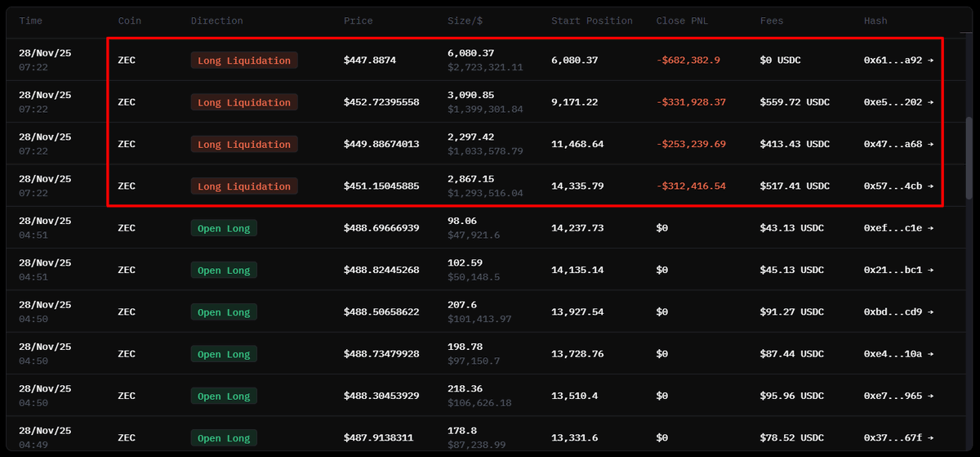The width and height of the screenshot is (980, 457).
Task: Open transaction hash 0xbd...cd9 link
Action: (898, 312)
